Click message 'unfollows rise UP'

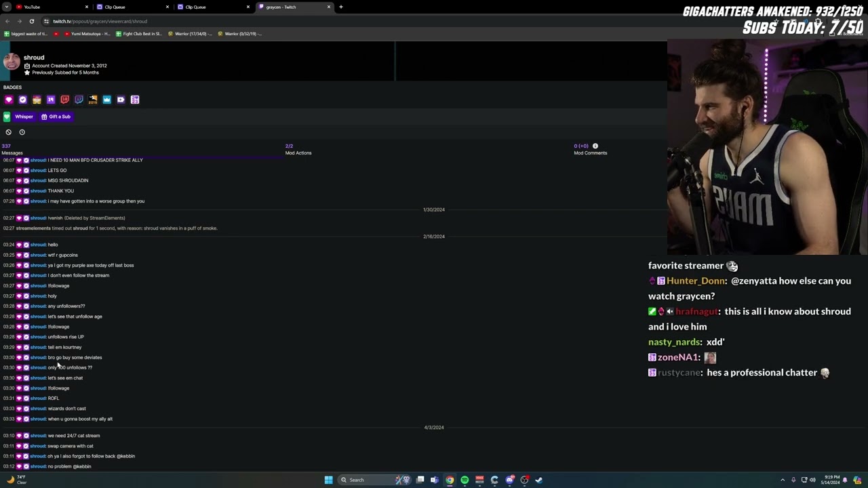click(66, 337)
